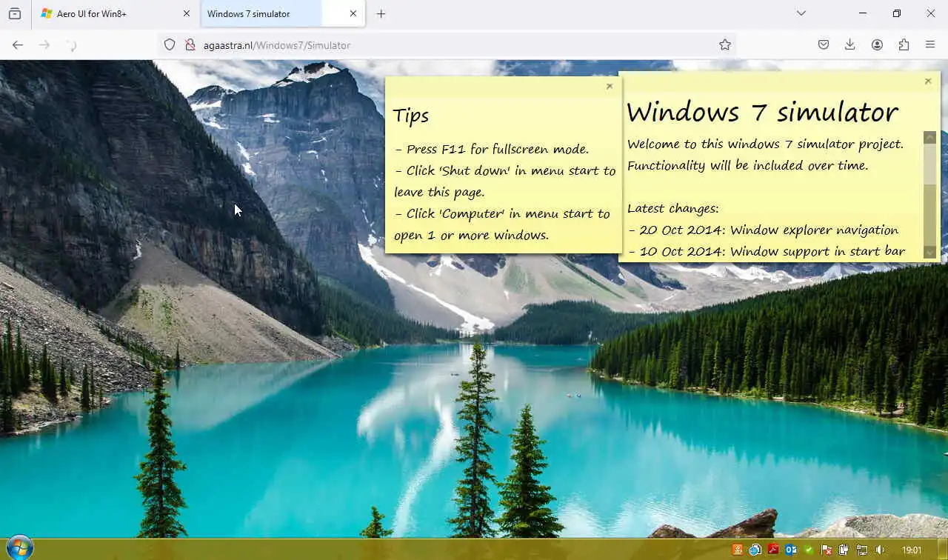Open the network tray icon
The height and width of the screenshot is (560, 948).
[862, 550]
